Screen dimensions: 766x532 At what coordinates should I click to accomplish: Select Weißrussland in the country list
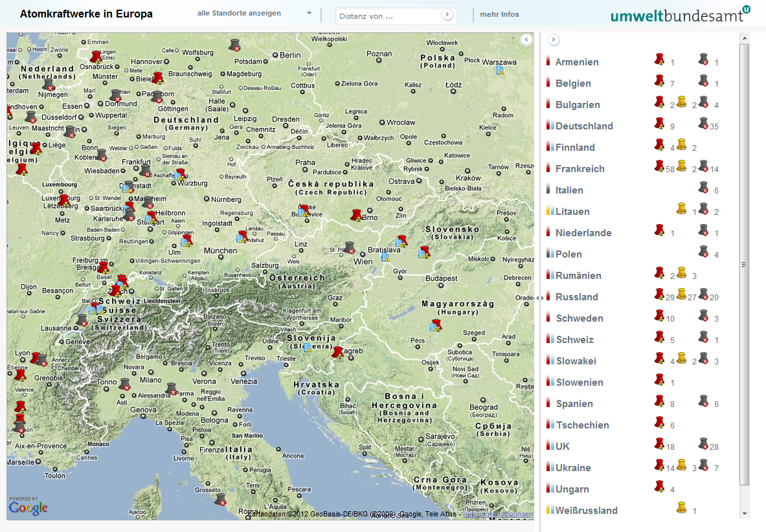point(586,511)
